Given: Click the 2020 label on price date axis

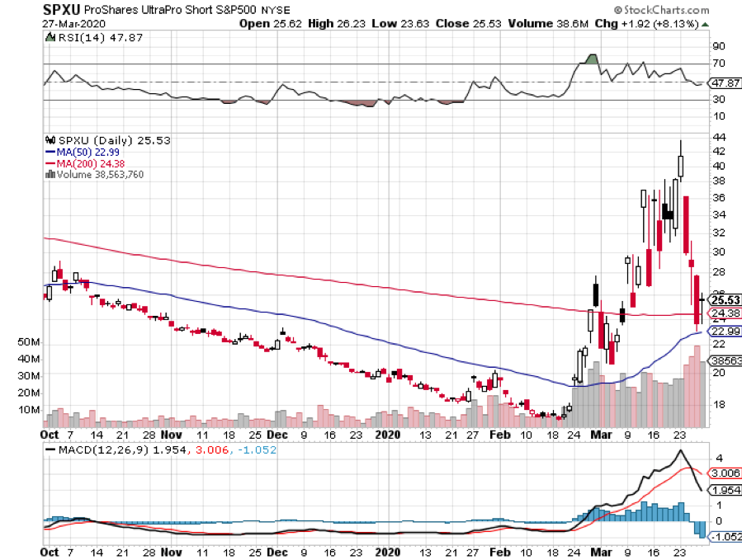Looking at the screenshot, I should 387,432.
